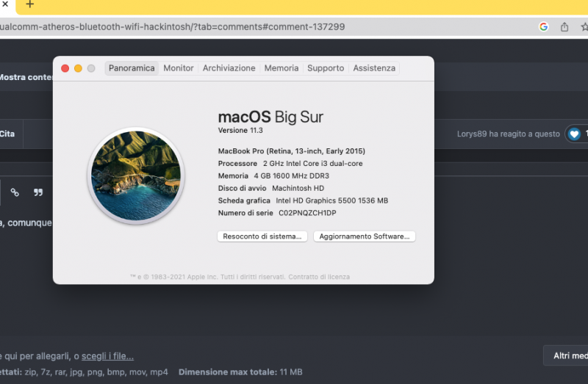Click 4 GB 1600 MHz DDR3 memory text
This screenshot has height=384, width=588.
[291, 175]
